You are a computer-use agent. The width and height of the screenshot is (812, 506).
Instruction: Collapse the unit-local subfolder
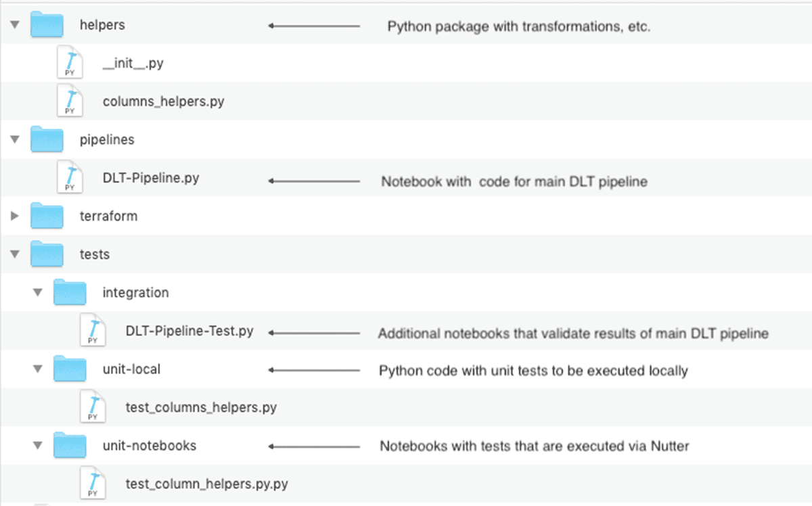click(38, 369)
